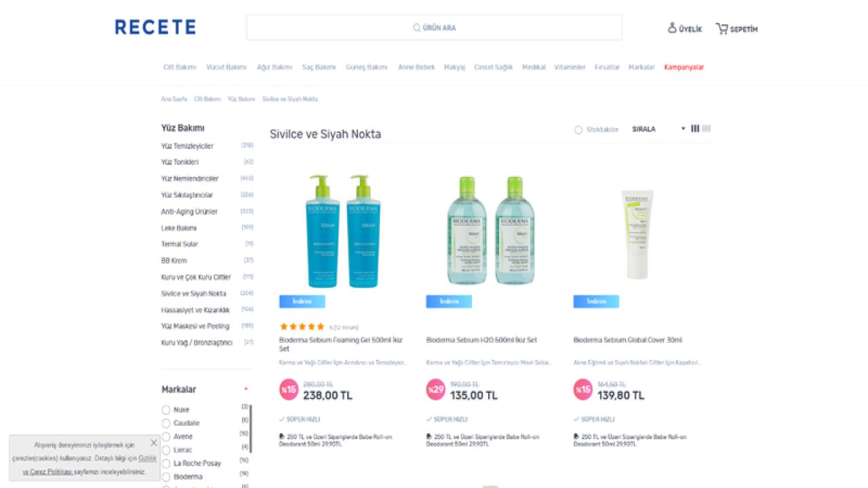Switch to three-column grid view

pos(695,129)
